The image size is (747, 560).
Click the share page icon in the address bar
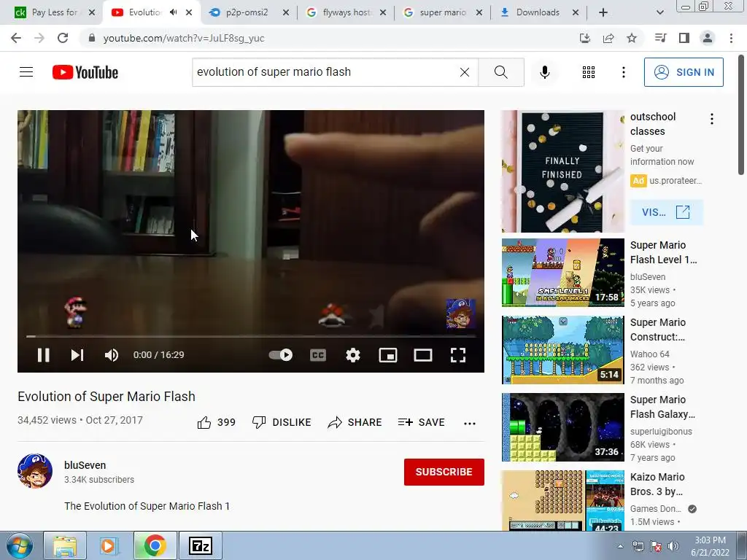tap(608, 38)
